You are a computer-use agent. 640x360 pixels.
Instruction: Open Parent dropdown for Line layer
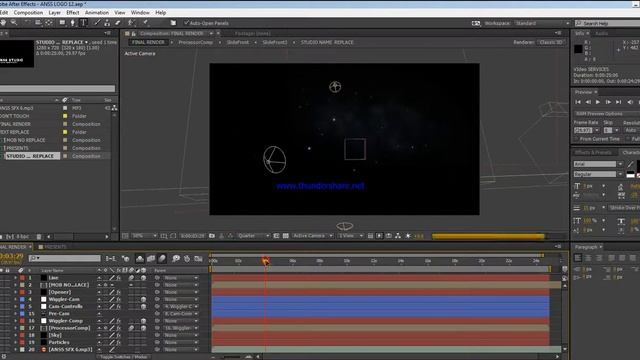181,278
